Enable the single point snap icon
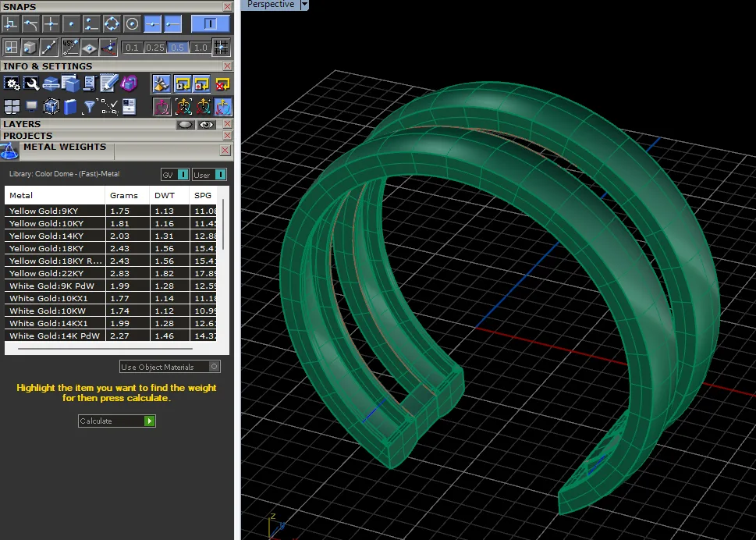The image size is (756, 540). (71, 23)
